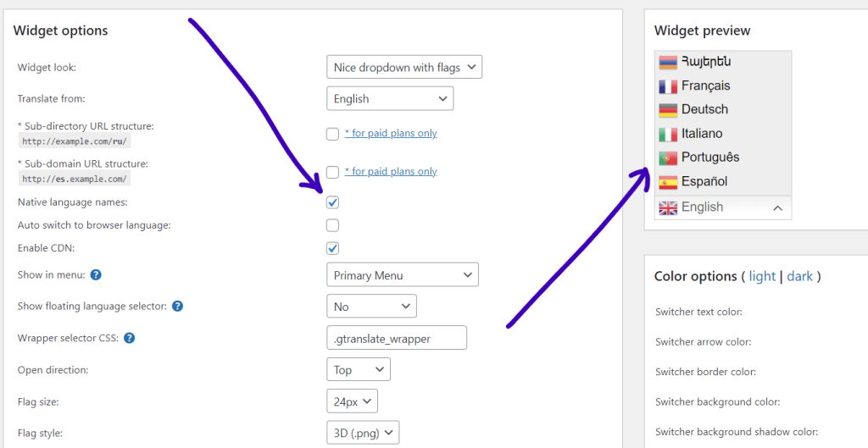Click the Switcher border color label

[705, 372]
